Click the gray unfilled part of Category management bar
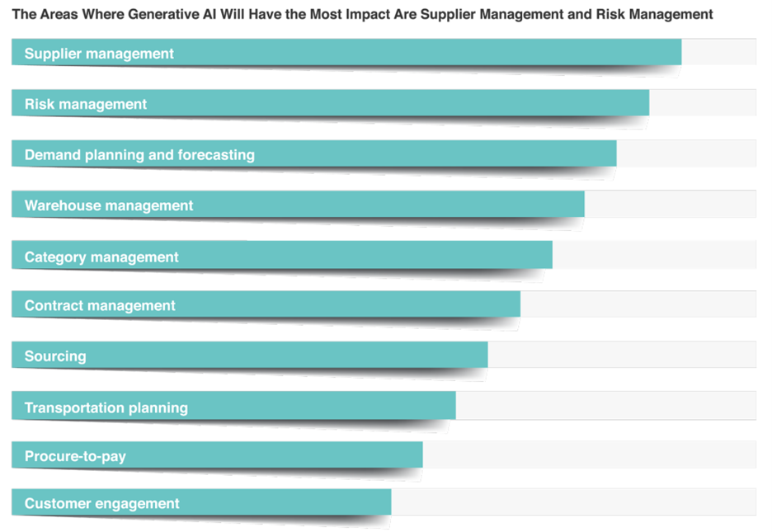 tap(654, 255)
